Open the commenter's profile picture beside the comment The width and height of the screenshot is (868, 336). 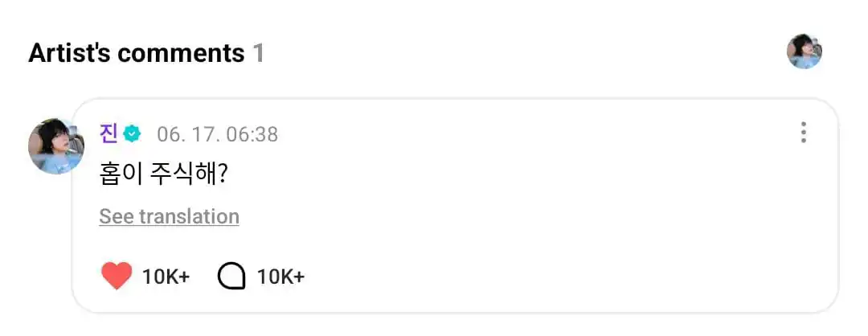click(56, 146)
